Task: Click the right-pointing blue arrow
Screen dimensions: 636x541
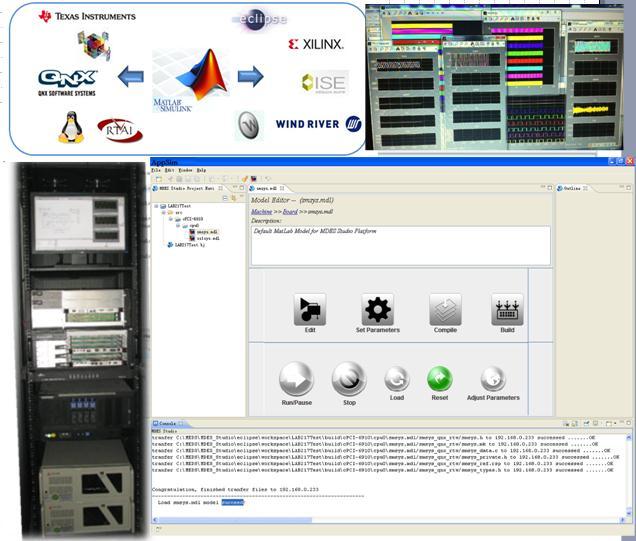Action: [x=251, y=76]
